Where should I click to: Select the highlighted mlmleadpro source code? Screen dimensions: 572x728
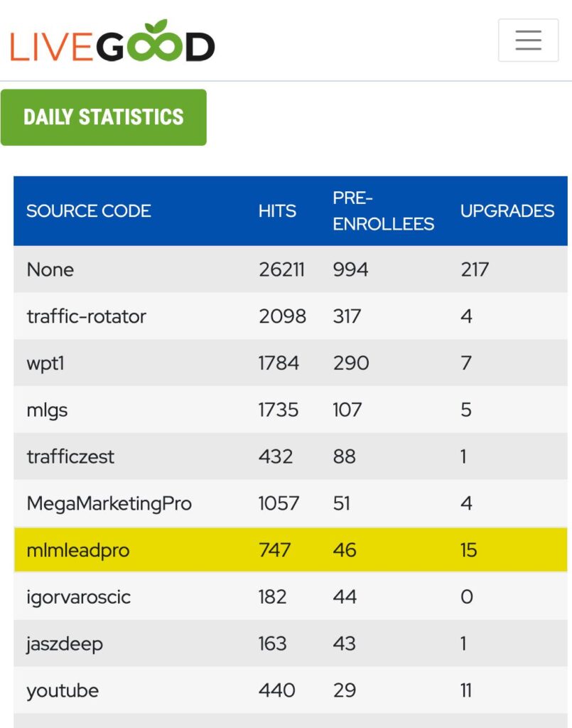(x=78, y=551)
